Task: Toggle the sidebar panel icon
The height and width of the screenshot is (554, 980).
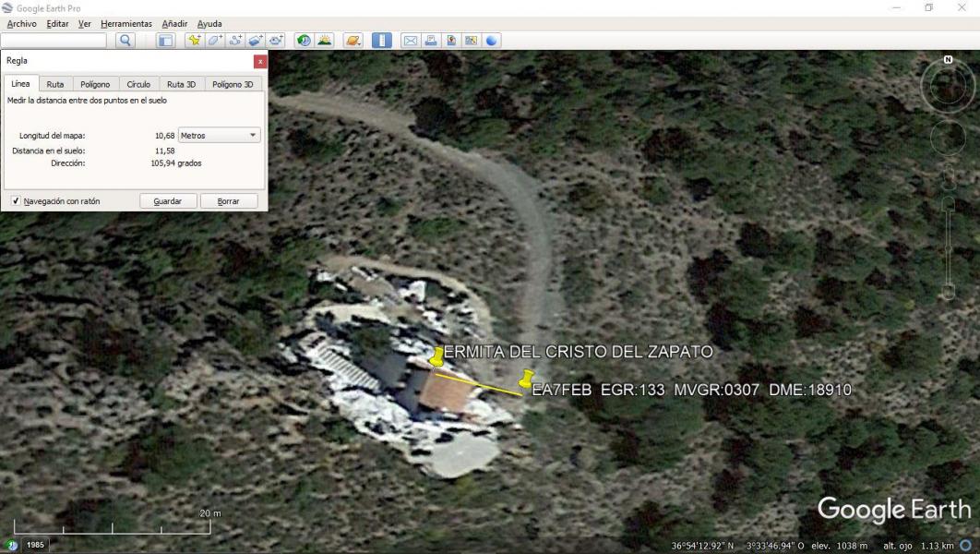Action: [x=165, y=41]
